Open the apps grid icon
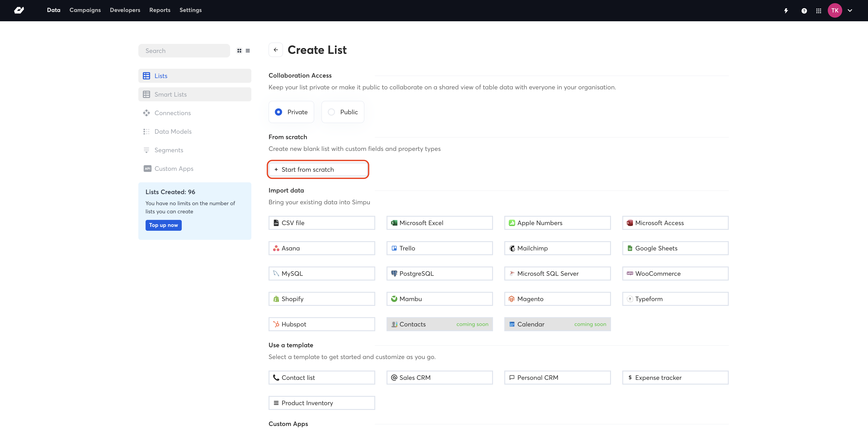This screenshot has height=433, width=868. pos(818,11)
